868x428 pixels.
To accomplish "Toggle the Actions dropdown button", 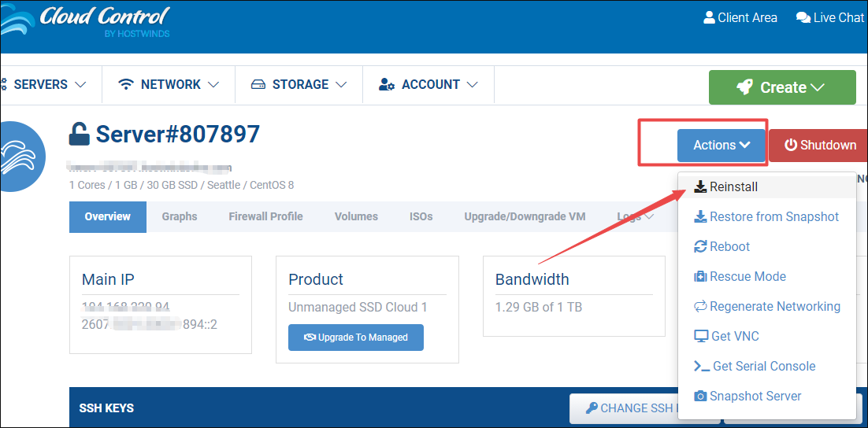I will click(721, 146).
